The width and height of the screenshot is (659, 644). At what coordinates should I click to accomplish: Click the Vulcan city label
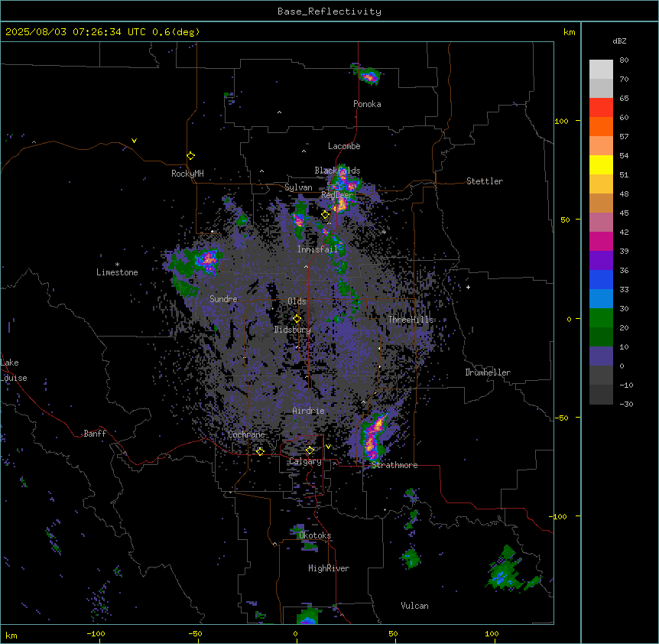click(x=415, y=606)
